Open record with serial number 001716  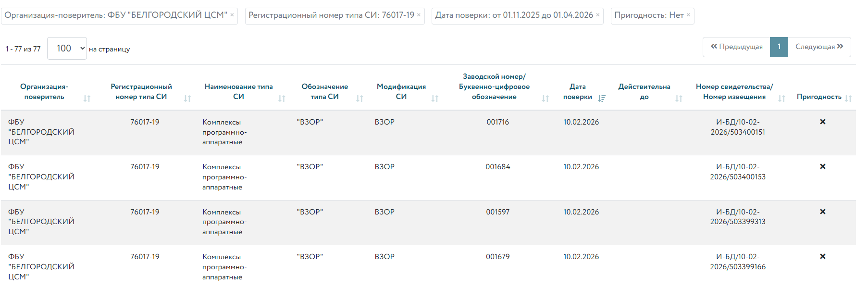(497, 122)
